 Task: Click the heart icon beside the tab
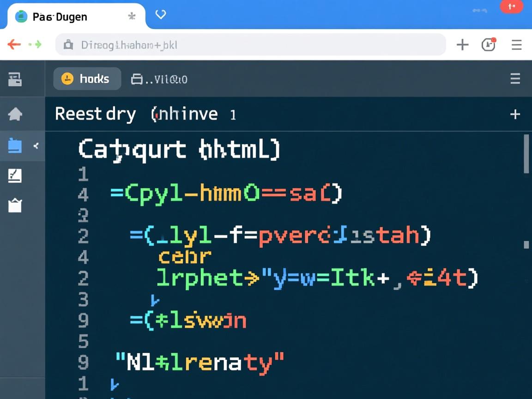(x=160, y=15)
